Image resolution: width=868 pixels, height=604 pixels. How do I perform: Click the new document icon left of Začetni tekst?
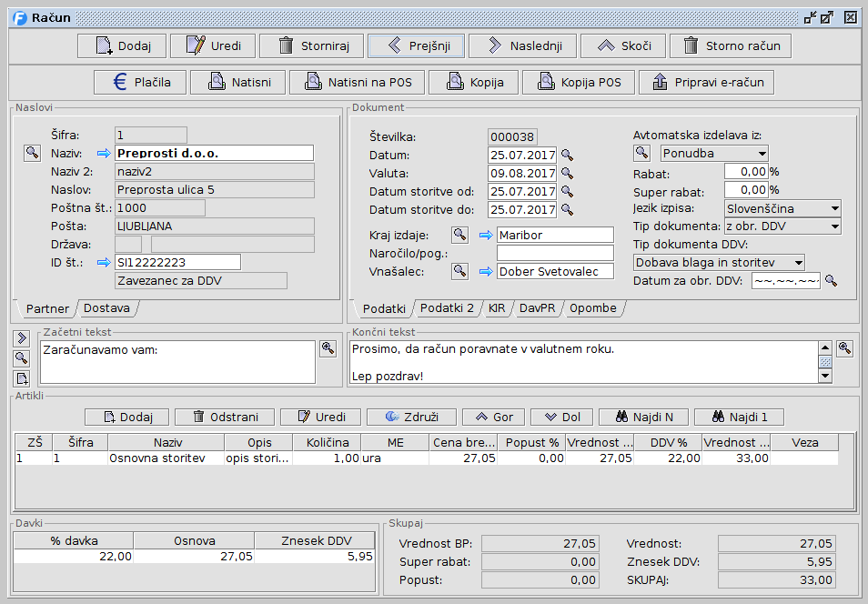pos(22,378)
